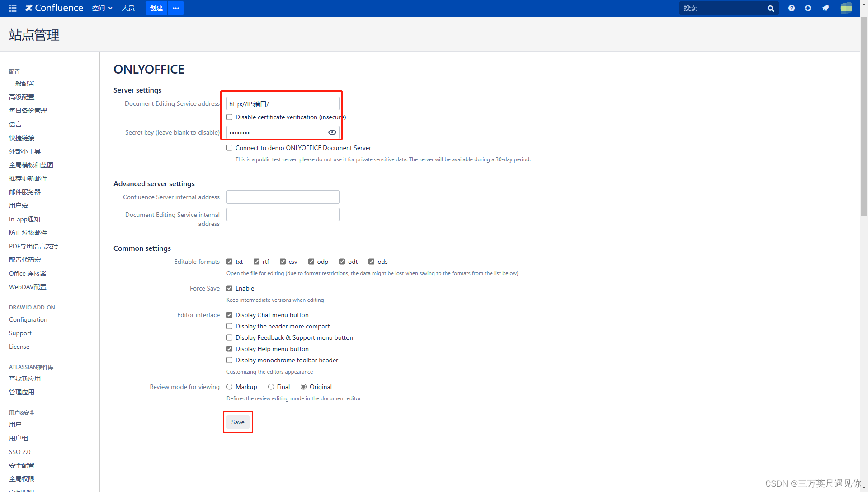
Task: Click the notifications rocket icon
Action: click(x=826, y=8)
